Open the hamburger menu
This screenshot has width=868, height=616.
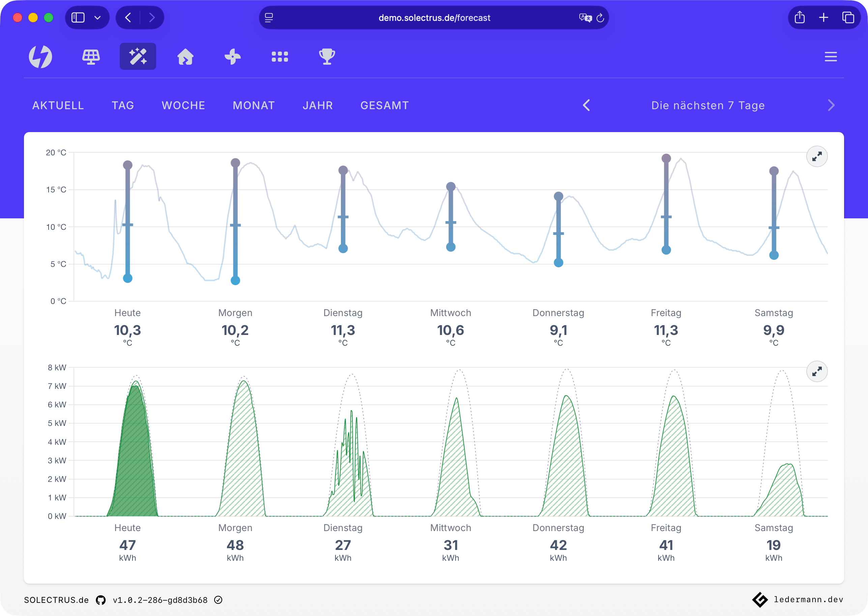coord(831,57)
